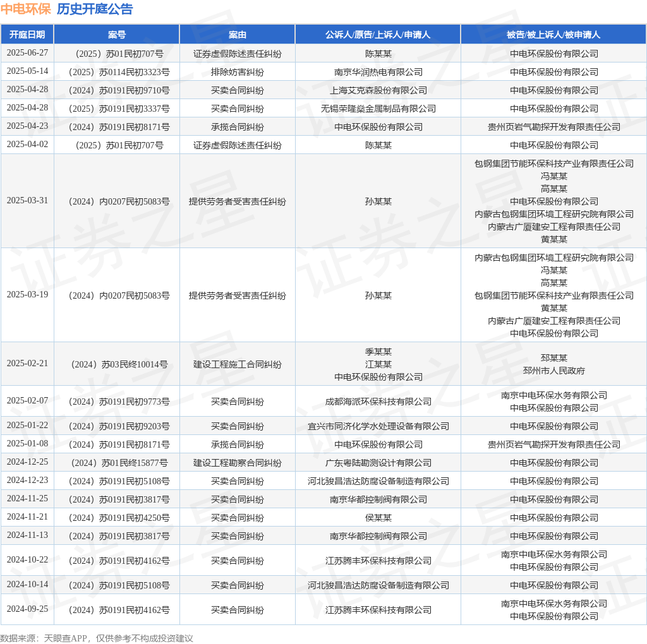Select the date cell 2025-03-19
This screenshot has width=647, height=644.
(27, 294)
